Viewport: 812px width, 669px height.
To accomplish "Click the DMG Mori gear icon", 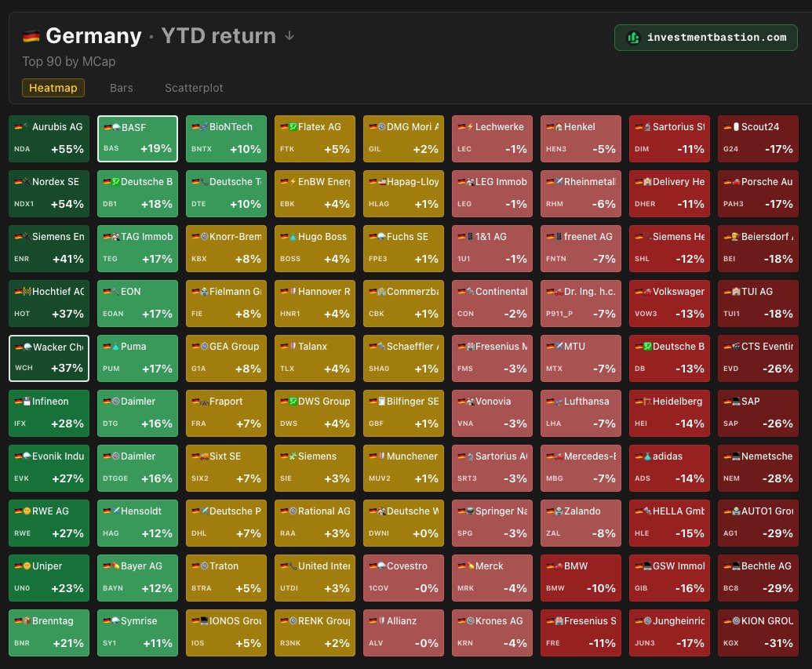I will (381, 127).
